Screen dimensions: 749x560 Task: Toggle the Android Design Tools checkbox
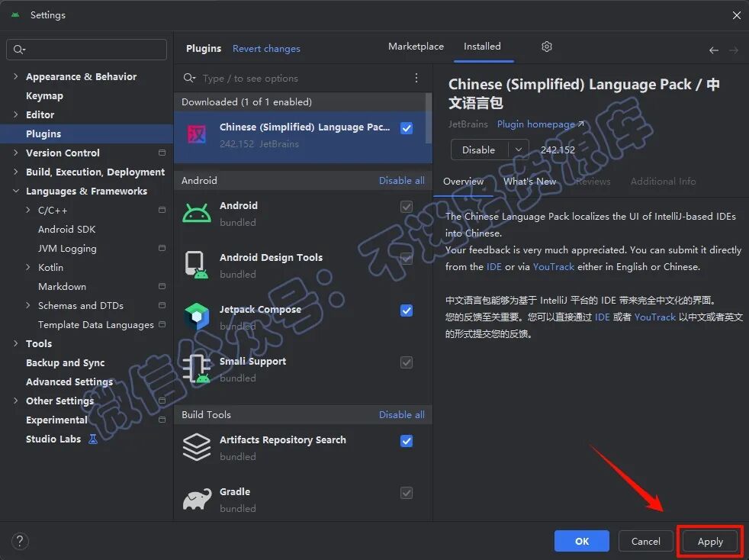pyautogui.click(x=407, y=258)
